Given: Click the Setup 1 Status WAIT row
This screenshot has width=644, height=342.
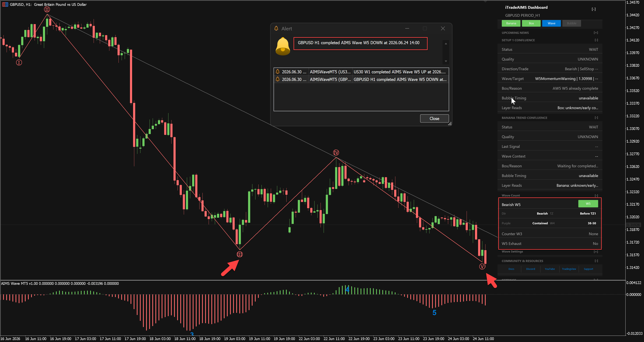Looking at the screenshot, I should [550, 49].
